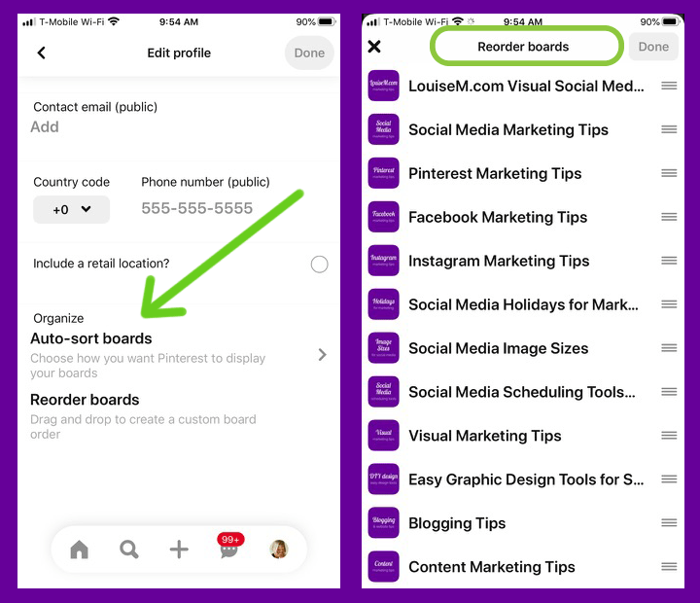
Task: Add a public contact email
Action: (x=45, y=126)
